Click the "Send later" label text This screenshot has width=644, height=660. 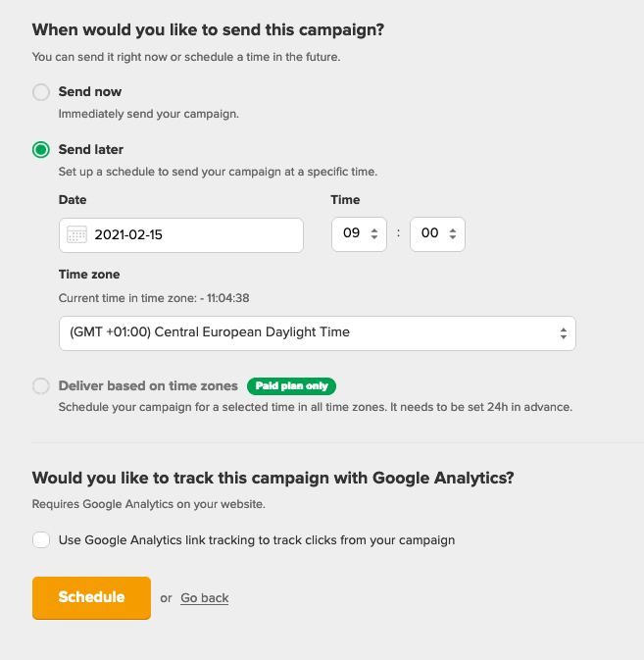[91, 150]
